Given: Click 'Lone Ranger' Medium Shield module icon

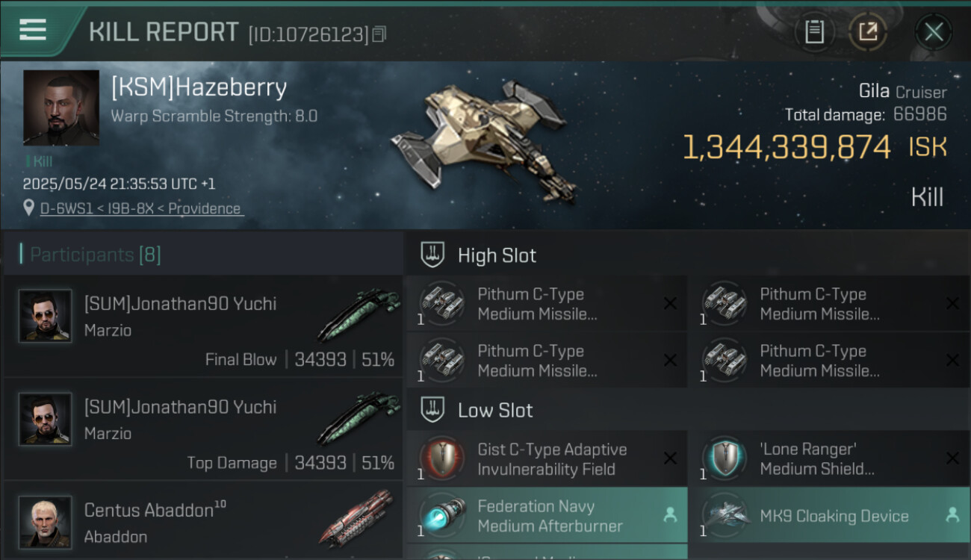Looking at the screenshot, I should tap(724, 458).
